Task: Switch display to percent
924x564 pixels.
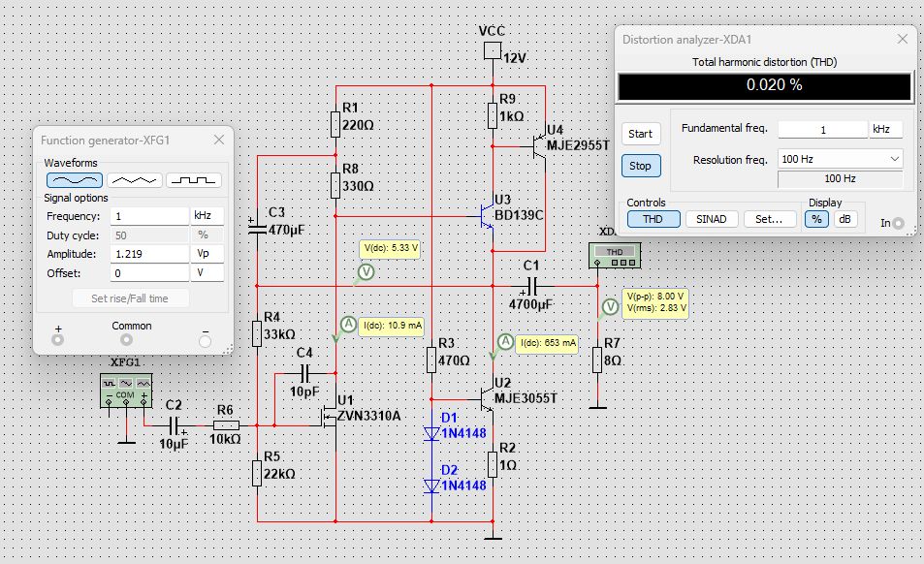Action: (x=816, y=219)
